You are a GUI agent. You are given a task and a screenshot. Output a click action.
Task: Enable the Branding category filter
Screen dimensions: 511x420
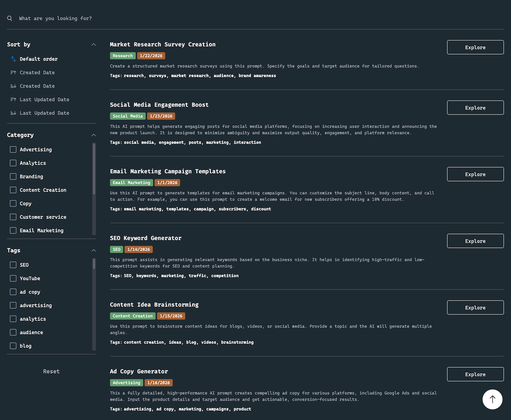pos(13,176)
